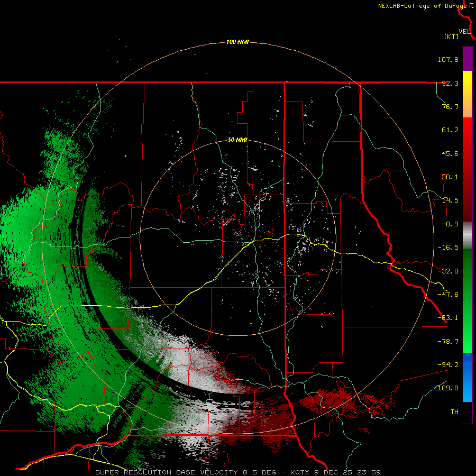476x476 pixels.
Task: Click the -16.5 legend value
Action: pos(448,248)
